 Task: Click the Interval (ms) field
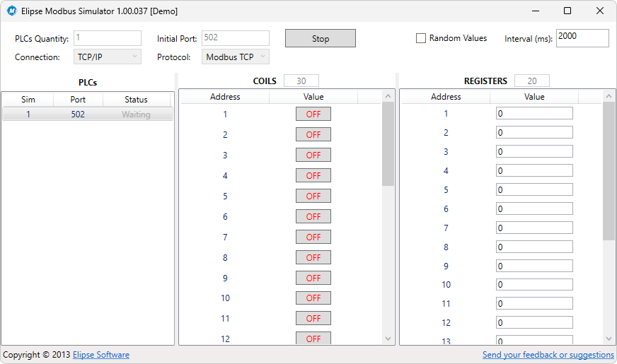point(582,38)
